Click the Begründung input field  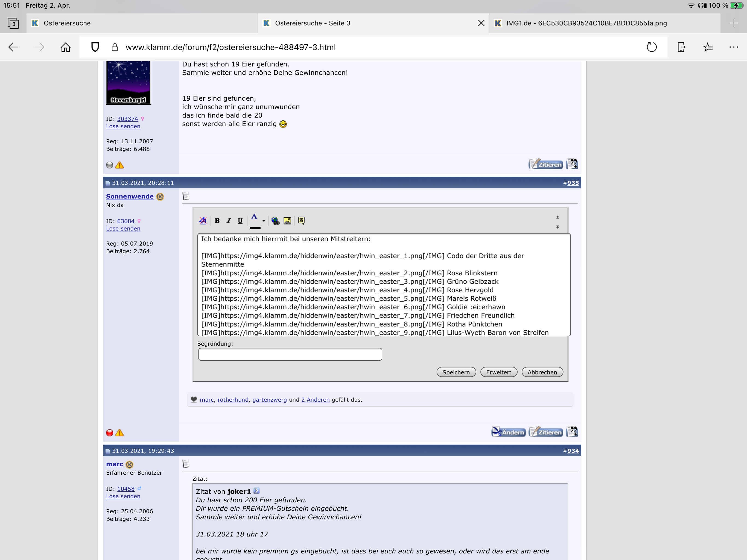pos(290,354)
